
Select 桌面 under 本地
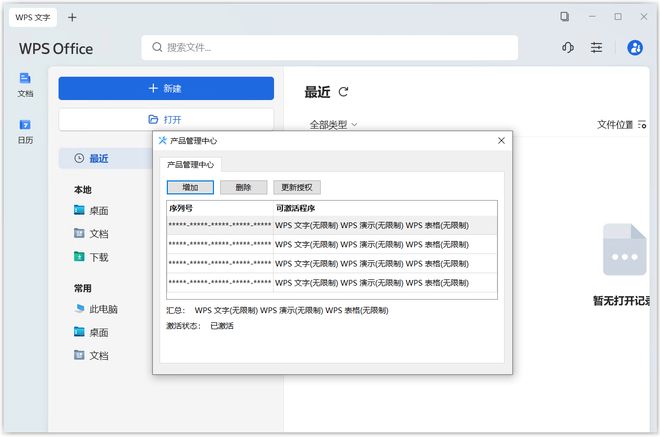pos(91,210)
